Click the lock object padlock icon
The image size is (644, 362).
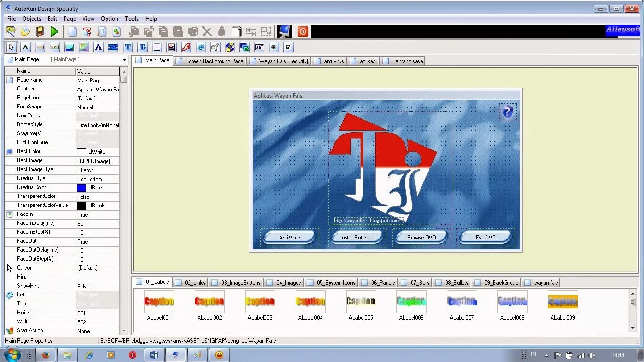coord(222,32)
